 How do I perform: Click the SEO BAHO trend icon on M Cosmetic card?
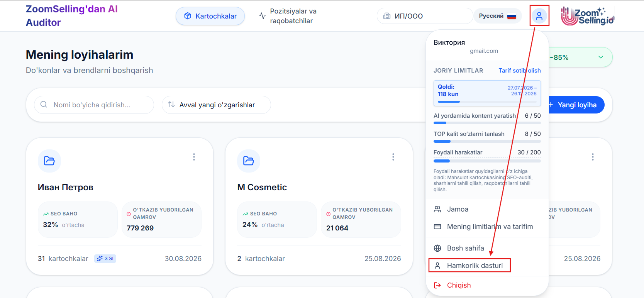tap(245, 214)
